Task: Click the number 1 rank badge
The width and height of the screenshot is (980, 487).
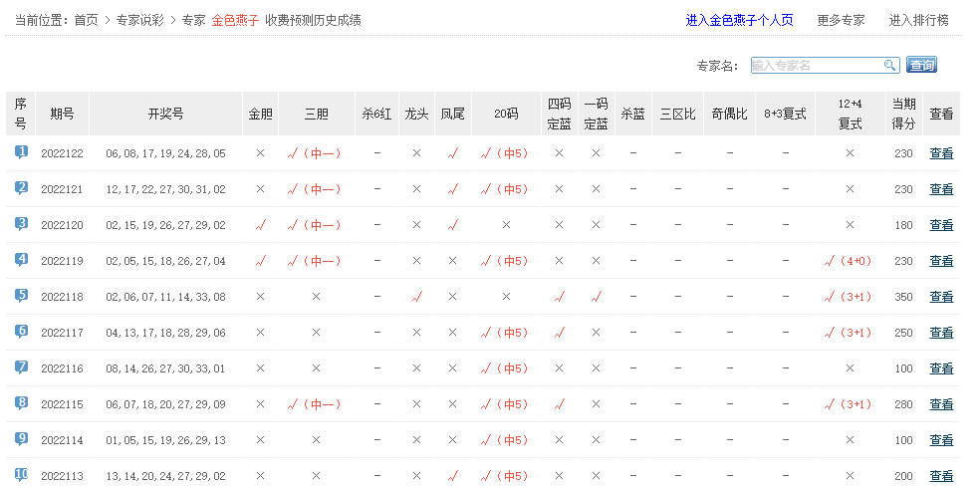Action: (21, 152)
